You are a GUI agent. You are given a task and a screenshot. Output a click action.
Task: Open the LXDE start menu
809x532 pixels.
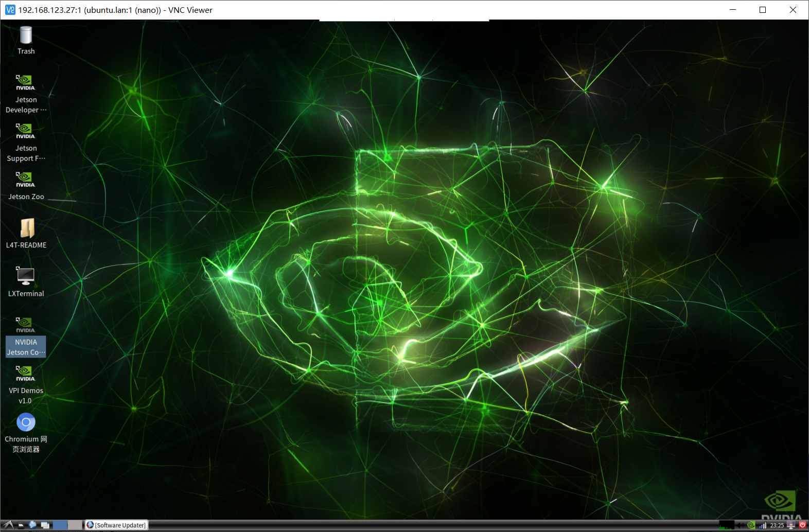click(x=8, y=525)
